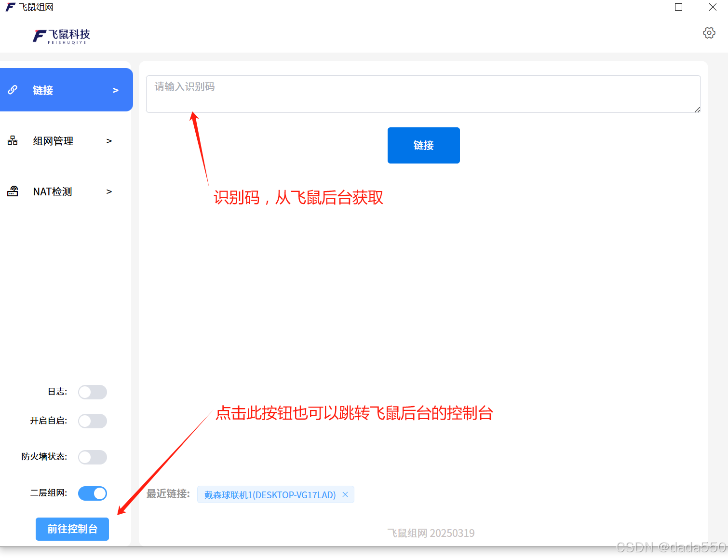Click the 组网管理 network structure icon
Image resolution: width=728 pixels, height=560 pixels.
click(x=13, y=140)
